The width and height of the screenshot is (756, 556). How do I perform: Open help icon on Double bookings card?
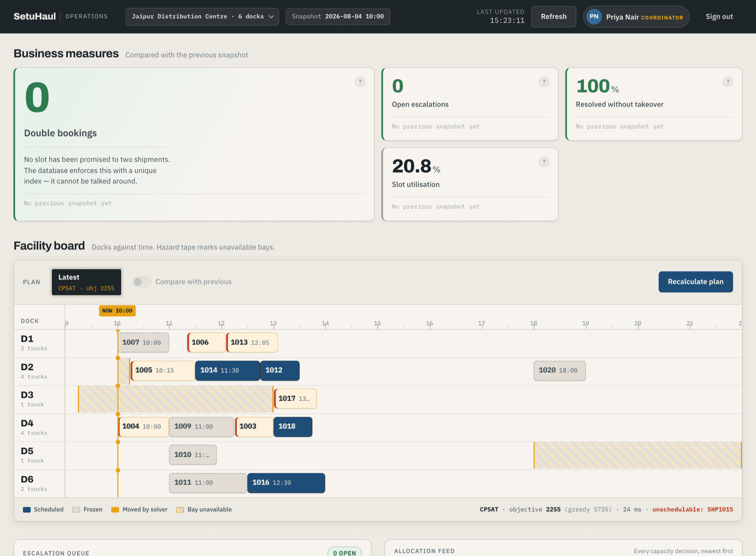pos(360,82)
